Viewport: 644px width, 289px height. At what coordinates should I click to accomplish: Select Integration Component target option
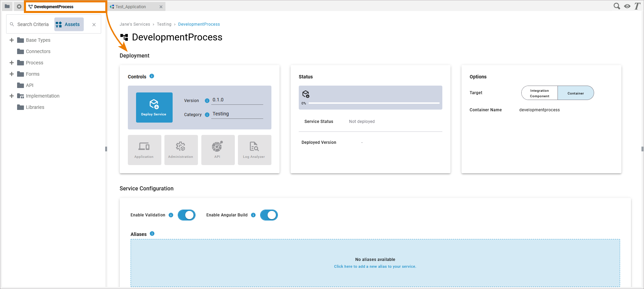539,93
